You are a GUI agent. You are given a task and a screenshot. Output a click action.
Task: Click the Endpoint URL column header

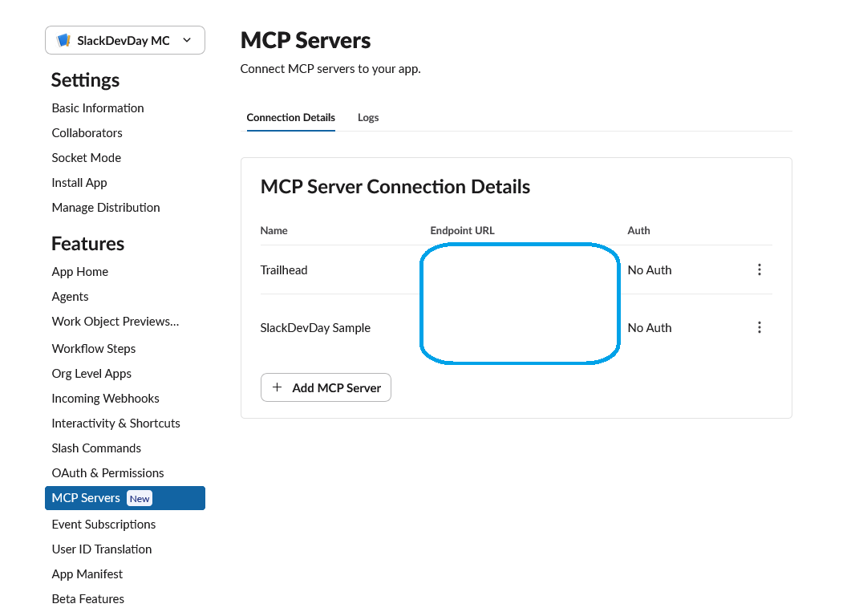click(462, 231)
